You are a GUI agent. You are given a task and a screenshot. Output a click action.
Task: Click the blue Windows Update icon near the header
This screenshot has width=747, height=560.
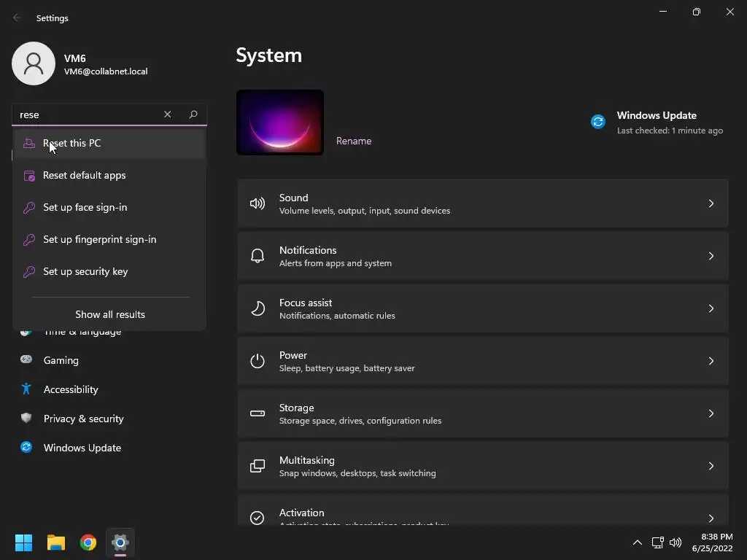598,122
